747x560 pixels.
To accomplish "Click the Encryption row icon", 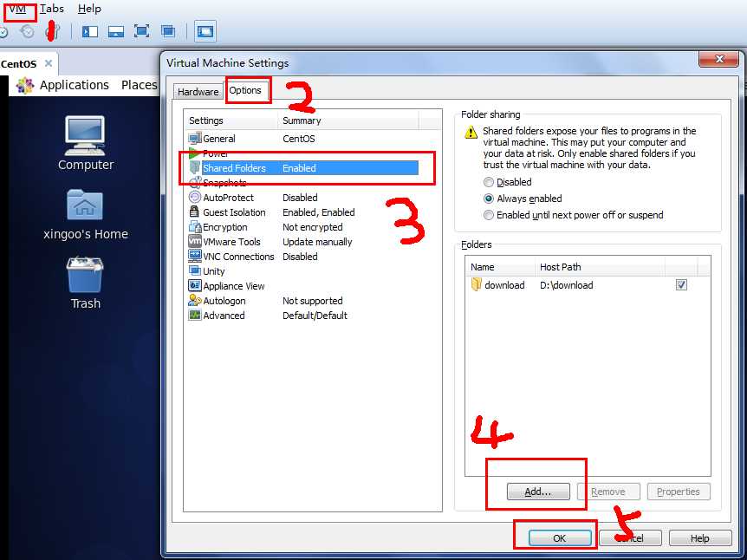I will pos(195,227).
